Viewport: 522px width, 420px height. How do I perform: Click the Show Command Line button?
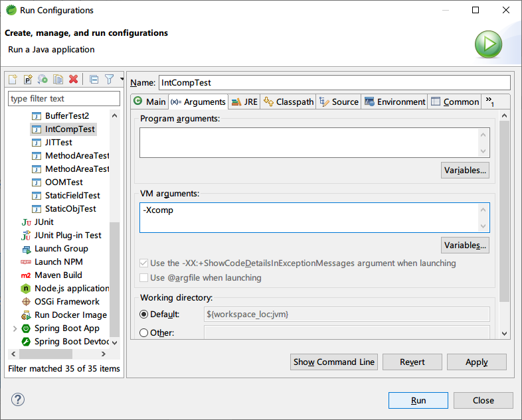pos(334,362)
